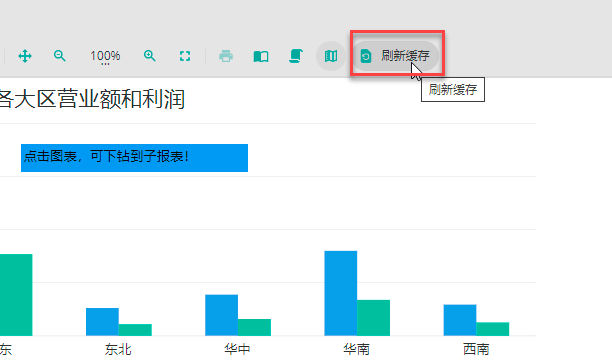
Task: Toggle full screen view icon
Action: click(x=185, y=56)
